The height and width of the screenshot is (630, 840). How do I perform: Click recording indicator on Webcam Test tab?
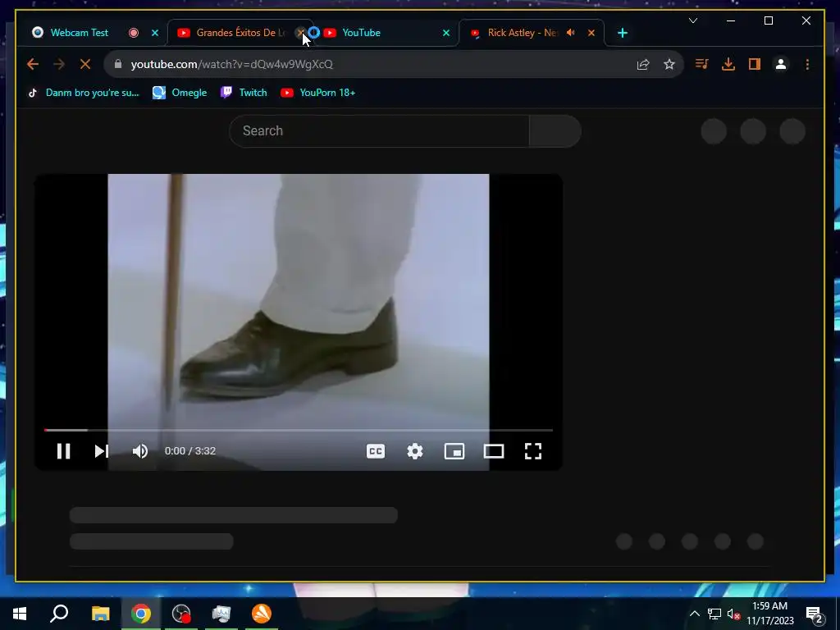[134, 33]
